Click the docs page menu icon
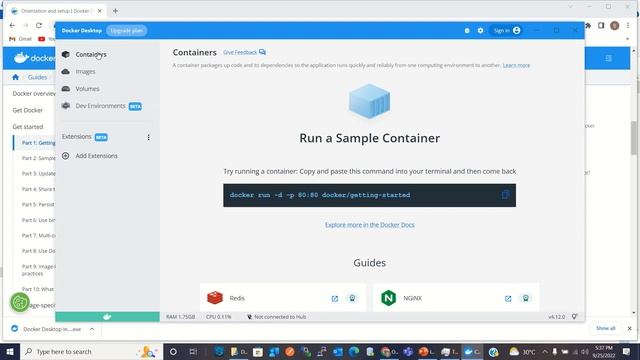The image size is (640, 360). (608, 58)
